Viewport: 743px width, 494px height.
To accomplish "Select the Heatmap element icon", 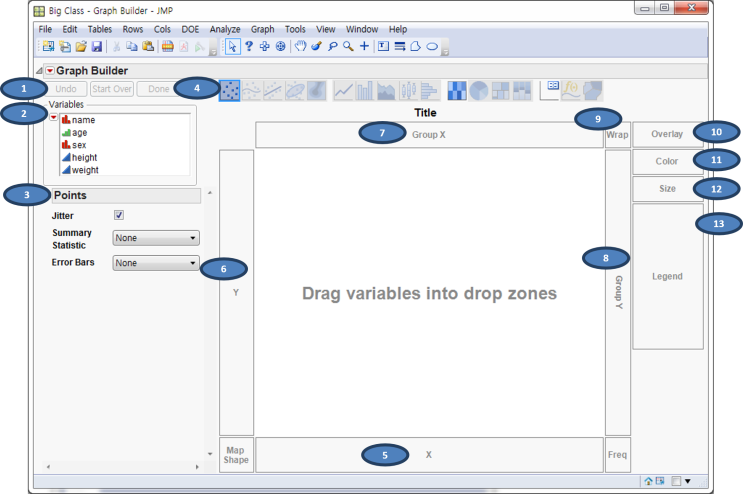I will point(457,90).
